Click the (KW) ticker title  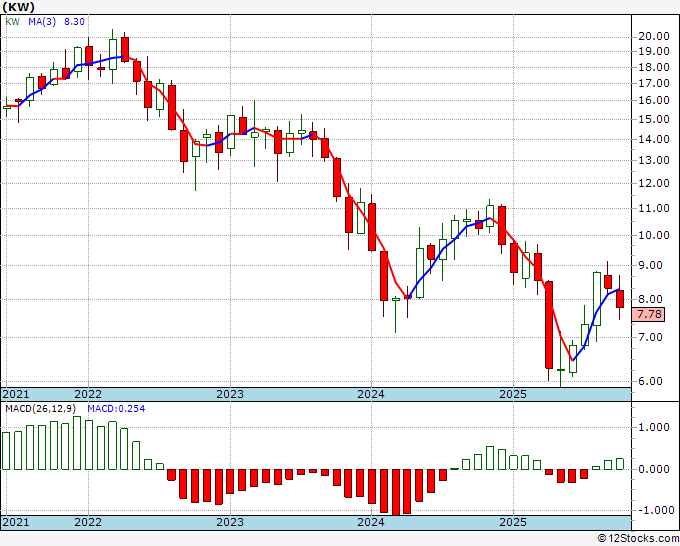coord(21,8)
